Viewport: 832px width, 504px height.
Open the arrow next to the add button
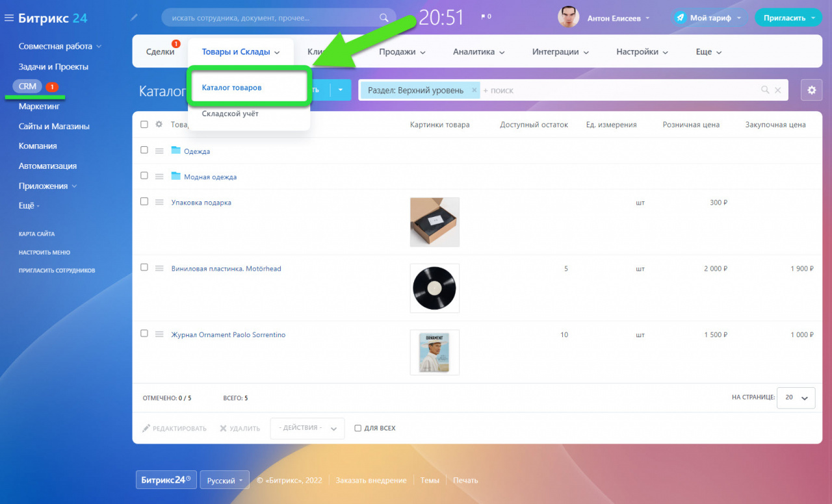coord(340,90)
